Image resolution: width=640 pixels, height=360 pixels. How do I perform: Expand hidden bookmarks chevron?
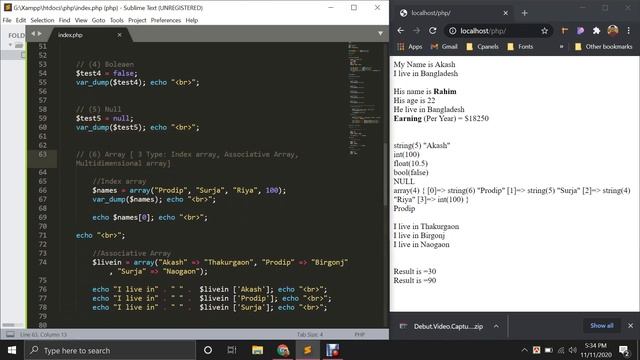(562, 47)
